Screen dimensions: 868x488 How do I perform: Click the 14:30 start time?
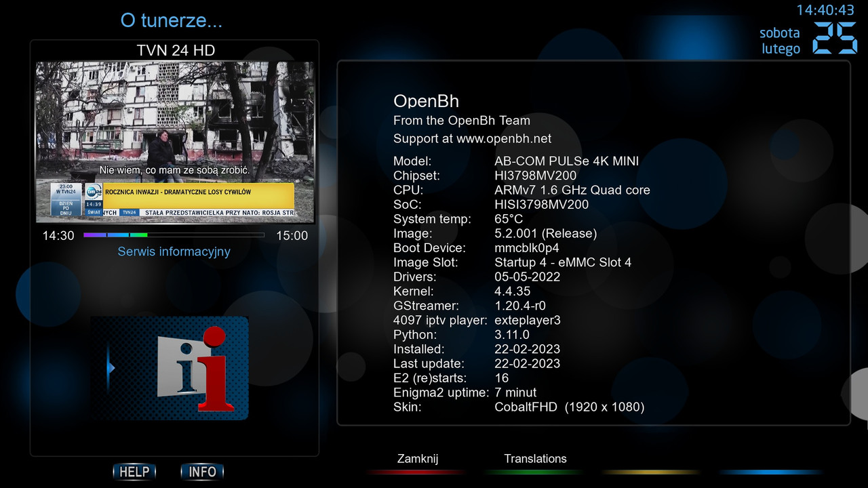pos(58,236)
